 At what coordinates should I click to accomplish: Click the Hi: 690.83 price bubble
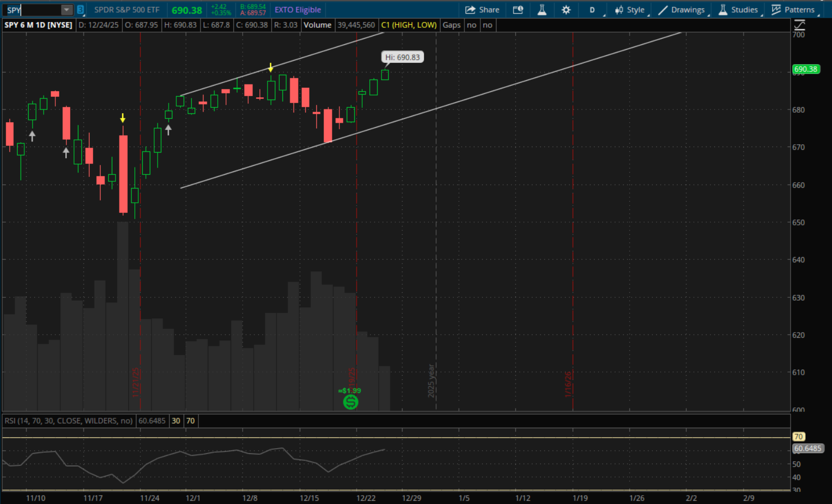pos(402,57)
